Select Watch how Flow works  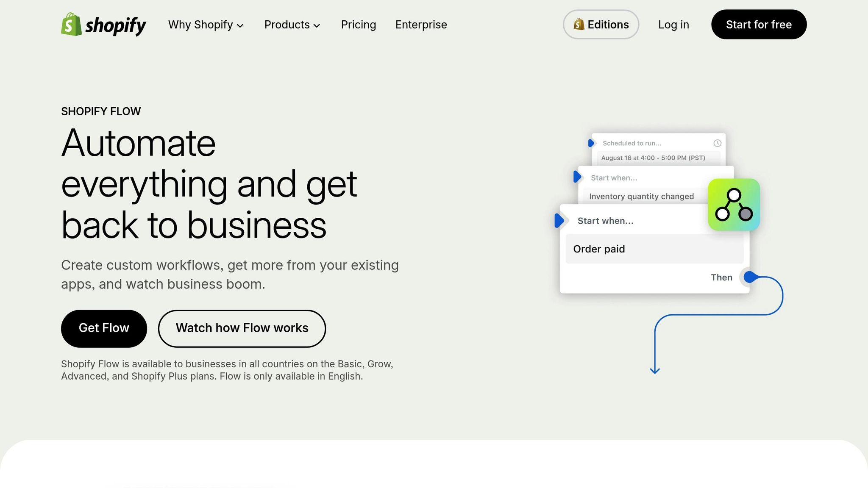[x=242, y=328]
